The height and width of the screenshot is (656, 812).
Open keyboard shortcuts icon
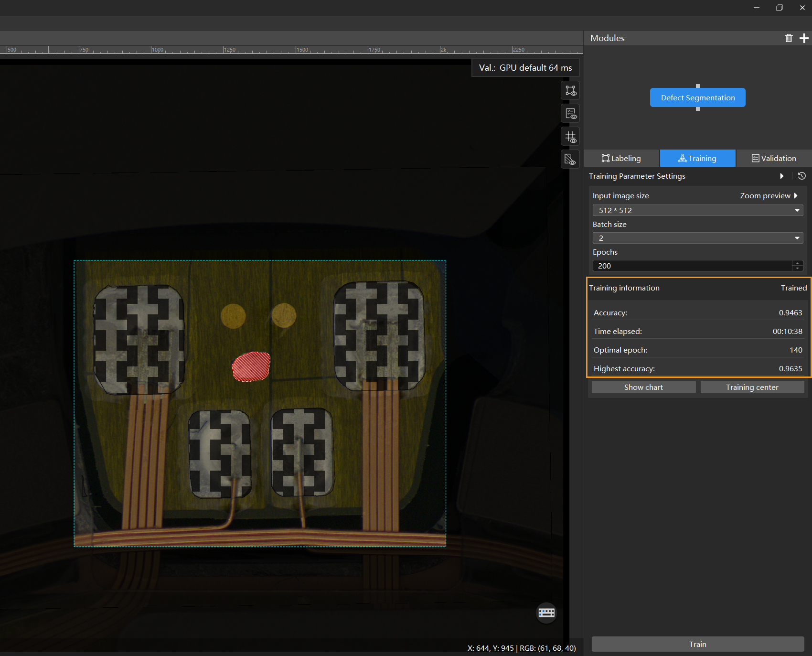546,613
